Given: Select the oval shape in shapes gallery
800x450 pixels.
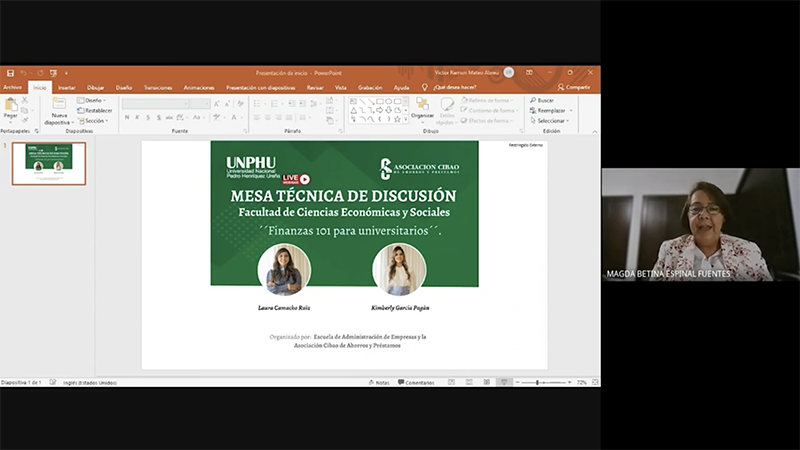Looking at the screenshot, I should coord(388,102).
